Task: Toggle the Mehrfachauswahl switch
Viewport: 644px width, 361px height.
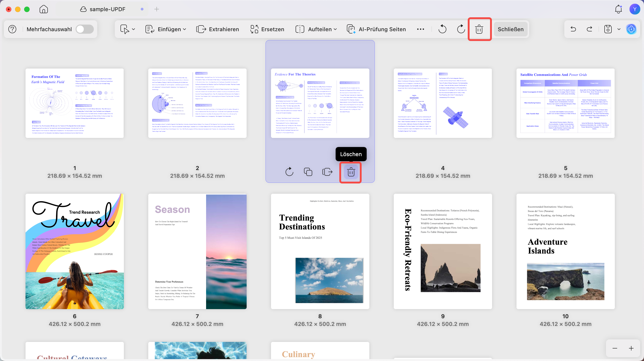Action: click(85, 29)
